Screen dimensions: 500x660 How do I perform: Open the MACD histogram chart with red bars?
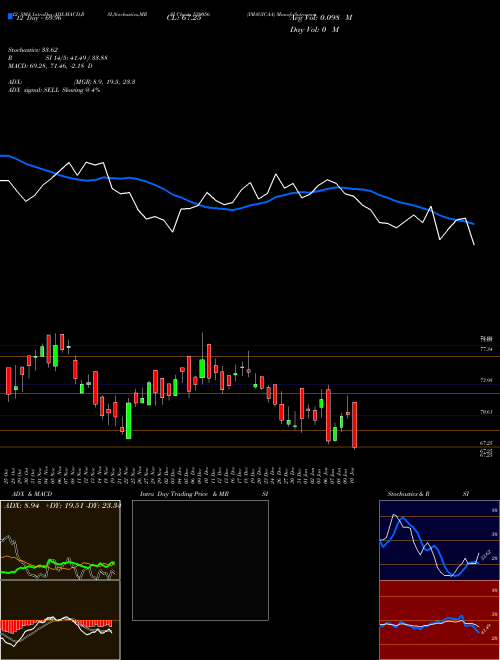pos(60,620)
